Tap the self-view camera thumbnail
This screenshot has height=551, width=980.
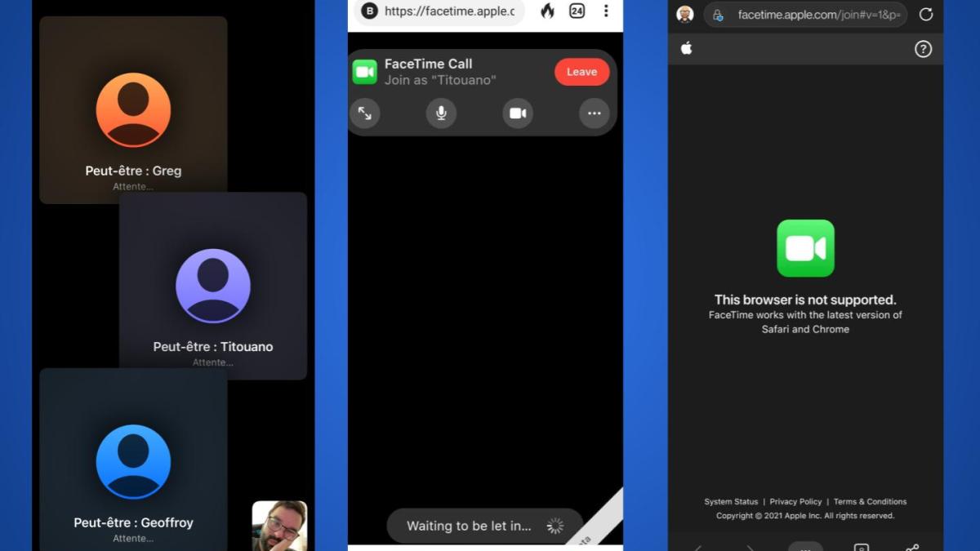pyautogui.click(x=279, y=526)
